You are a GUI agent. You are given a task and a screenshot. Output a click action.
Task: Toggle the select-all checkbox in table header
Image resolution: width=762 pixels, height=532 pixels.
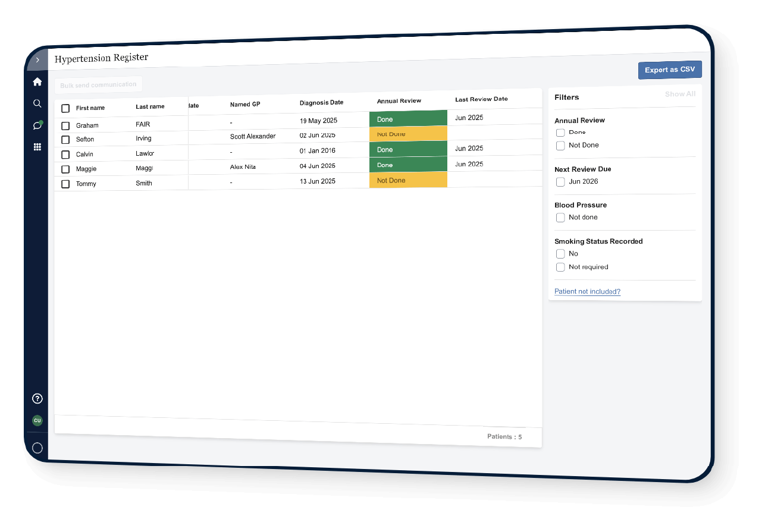65,108
